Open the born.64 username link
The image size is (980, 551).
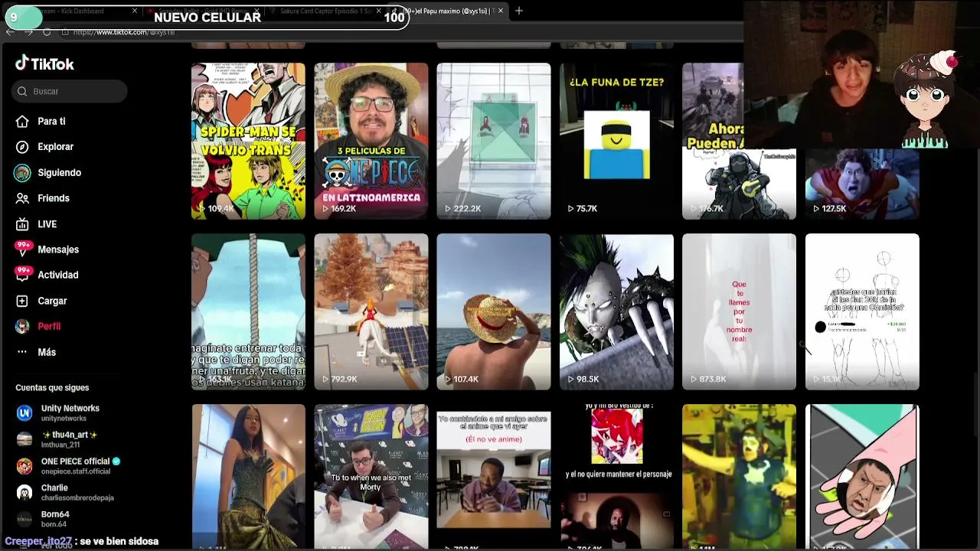pos(54,524)
